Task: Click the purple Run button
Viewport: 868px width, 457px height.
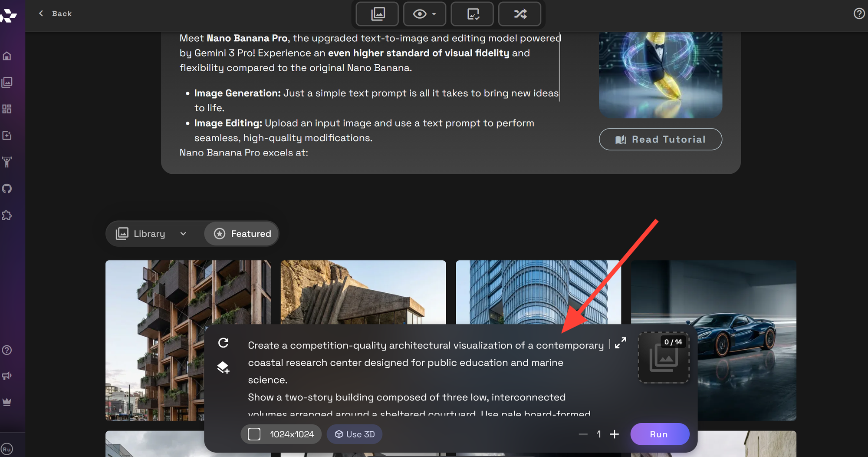Action: (660, 434)
